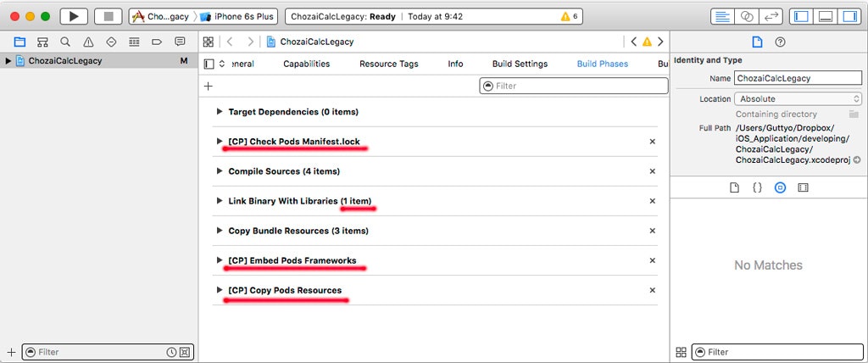The image size is (868, 363).
Task: Show the Standard editor
Action: point(722,17)
